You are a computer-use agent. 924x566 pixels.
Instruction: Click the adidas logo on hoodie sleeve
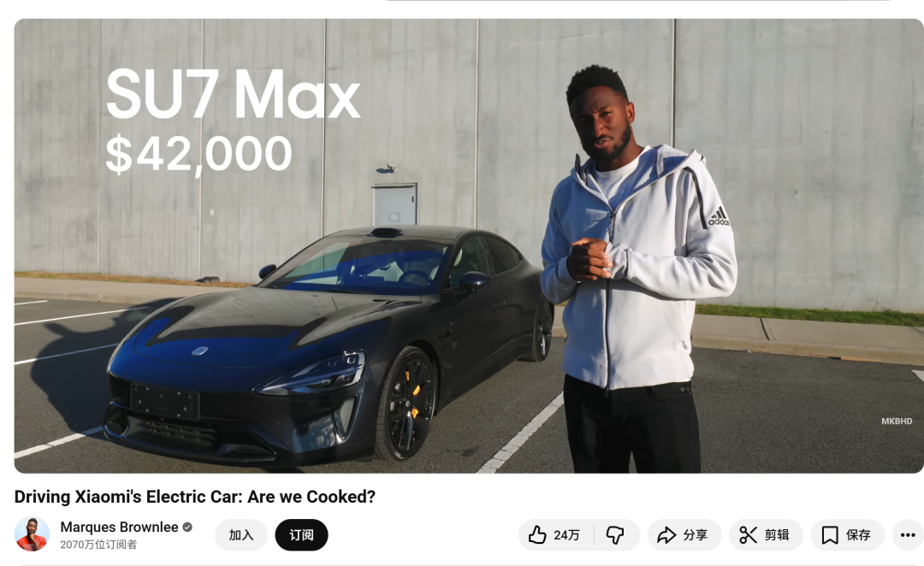pyautogui.click(x=719, y=216)
